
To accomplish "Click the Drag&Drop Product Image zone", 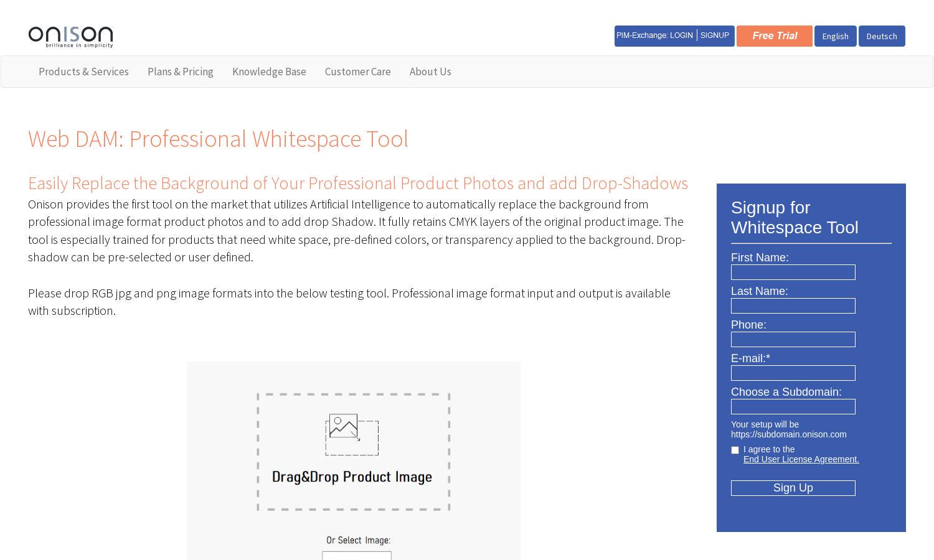I will pos(354,452).
